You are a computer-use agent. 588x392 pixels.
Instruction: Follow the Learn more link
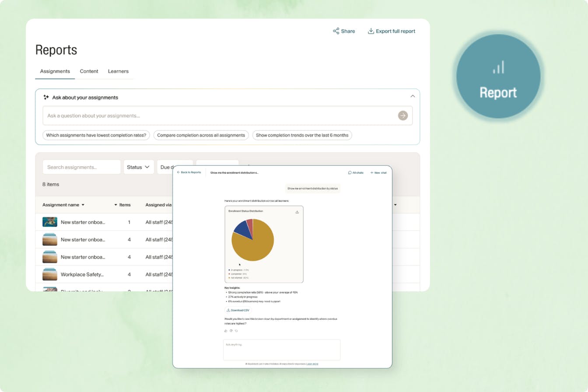click(x=312, y=364)
